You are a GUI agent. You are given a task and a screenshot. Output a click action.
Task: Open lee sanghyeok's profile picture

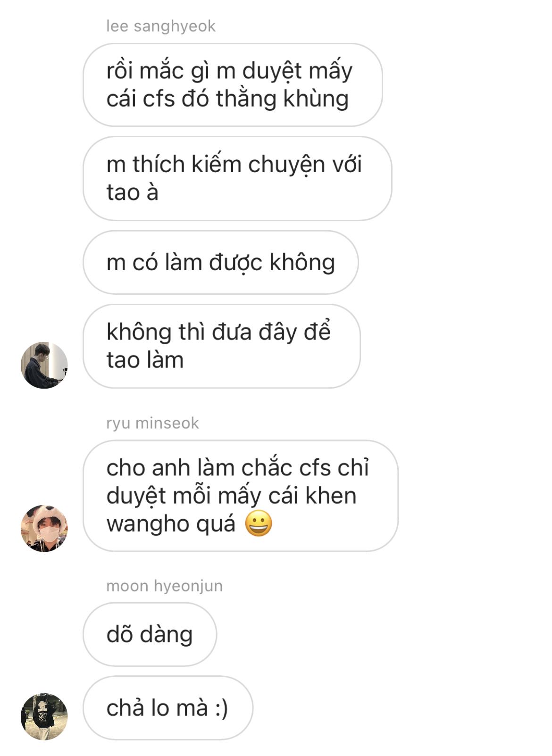tap(44, 365)
